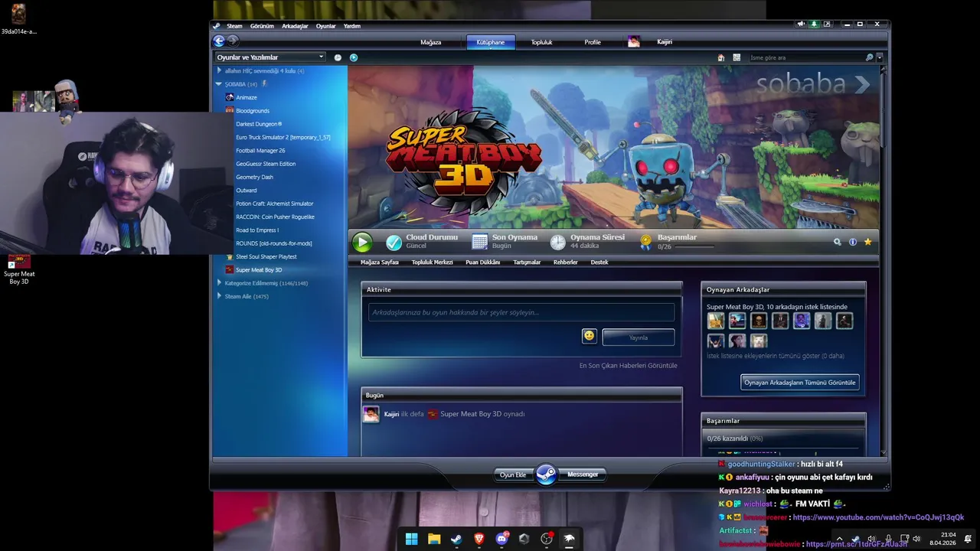Click the first friend avatar in Oynayan Arkadaşlar
This screenshot has width=980, height=551.
[x=716, y=321]
